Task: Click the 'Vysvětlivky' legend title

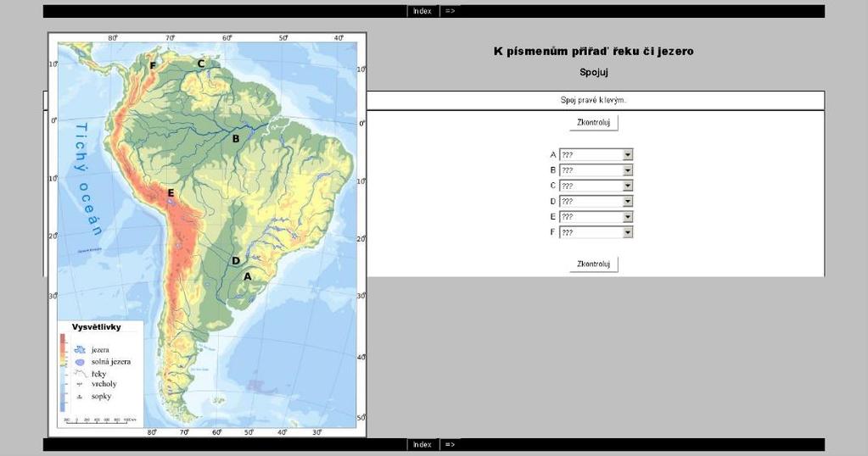Action: [x=97, y=327]
